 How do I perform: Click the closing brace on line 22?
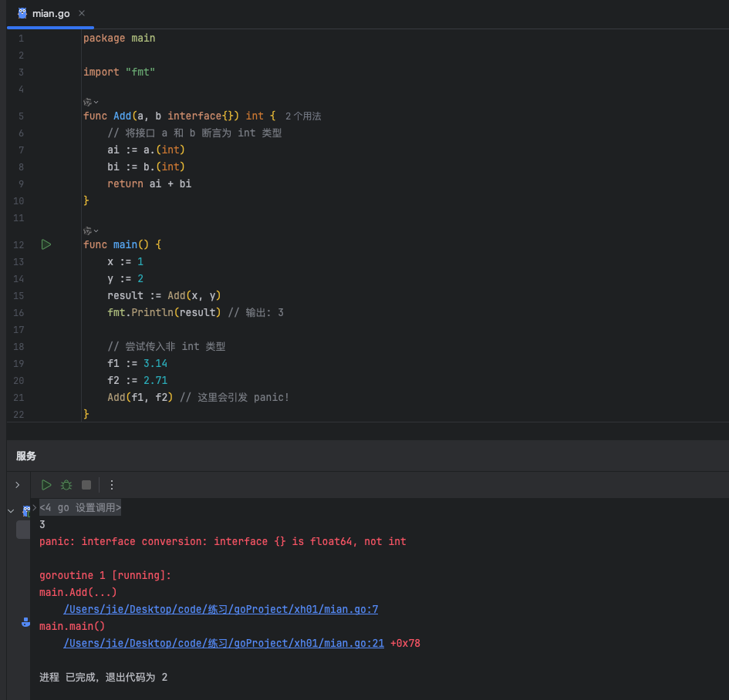point(86,414)
